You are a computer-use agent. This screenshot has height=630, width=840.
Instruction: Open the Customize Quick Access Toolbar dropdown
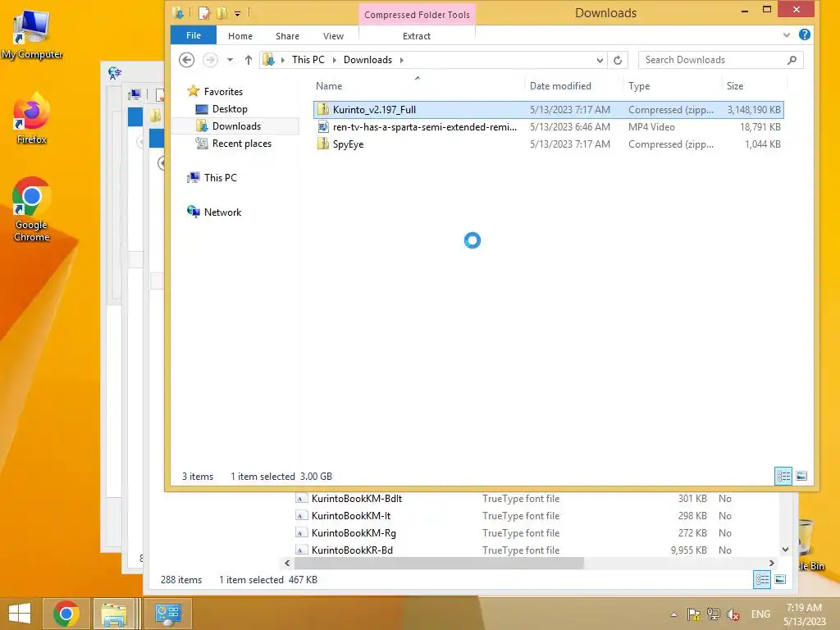[x=237, y=13]
